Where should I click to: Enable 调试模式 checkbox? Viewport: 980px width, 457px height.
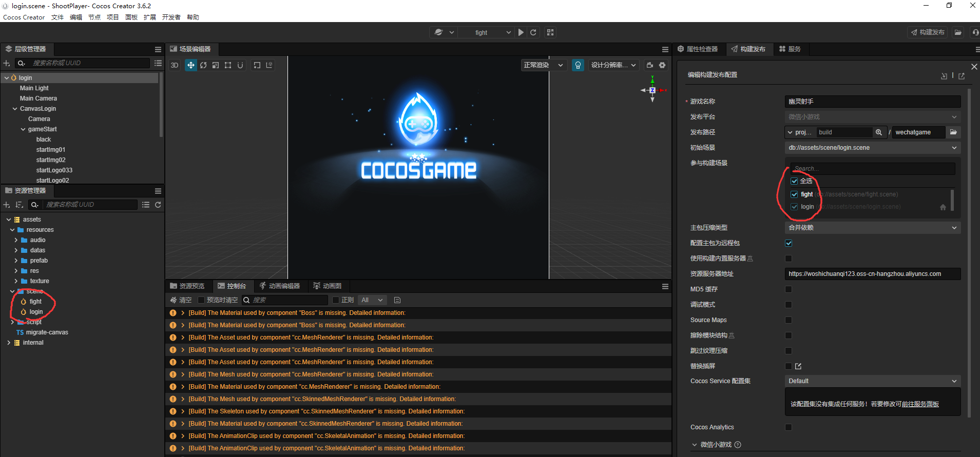(789, 305)
